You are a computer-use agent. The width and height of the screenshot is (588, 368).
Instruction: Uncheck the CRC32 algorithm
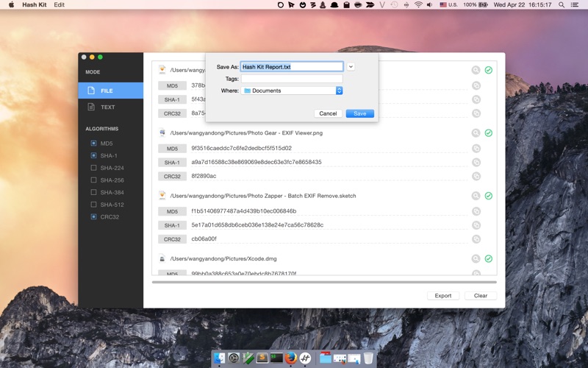click(x=94, y=216)
